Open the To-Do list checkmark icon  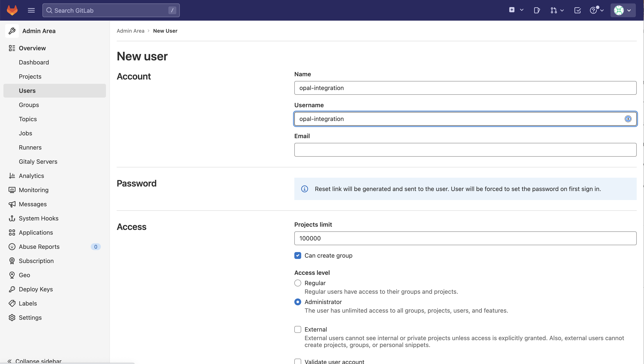(577, 10)
